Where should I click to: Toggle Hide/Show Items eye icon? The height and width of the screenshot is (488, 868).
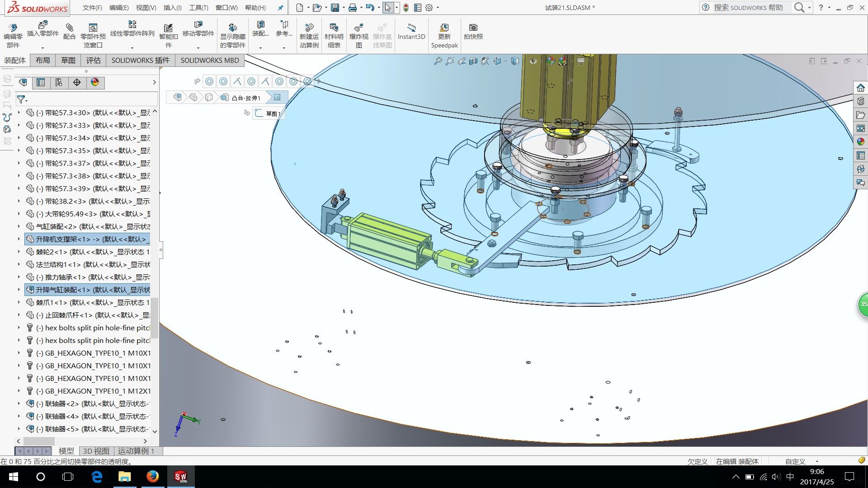coord(533,61)
